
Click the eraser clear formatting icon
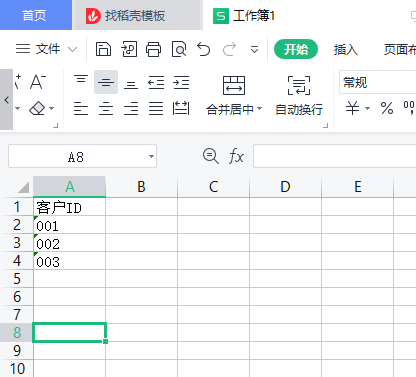(37, 108)
